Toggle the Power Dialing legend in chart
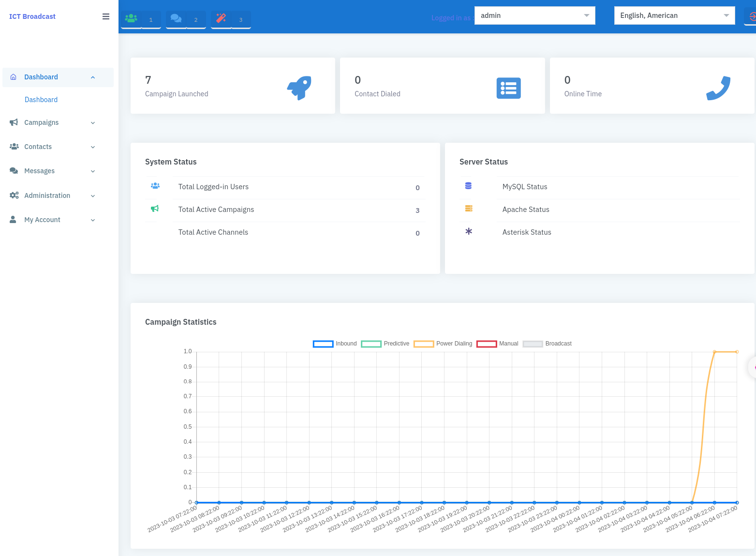 (x=443, y=344)
